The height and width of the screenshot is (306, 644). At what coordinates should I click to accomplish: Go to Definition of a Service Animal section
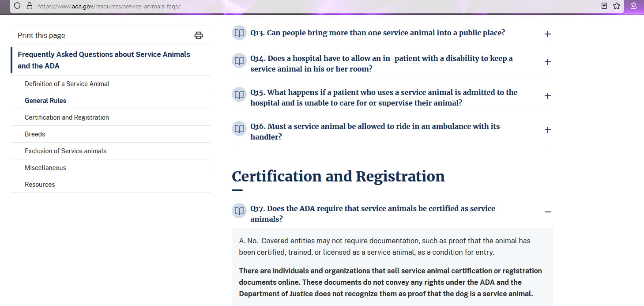tap(67, 84)
